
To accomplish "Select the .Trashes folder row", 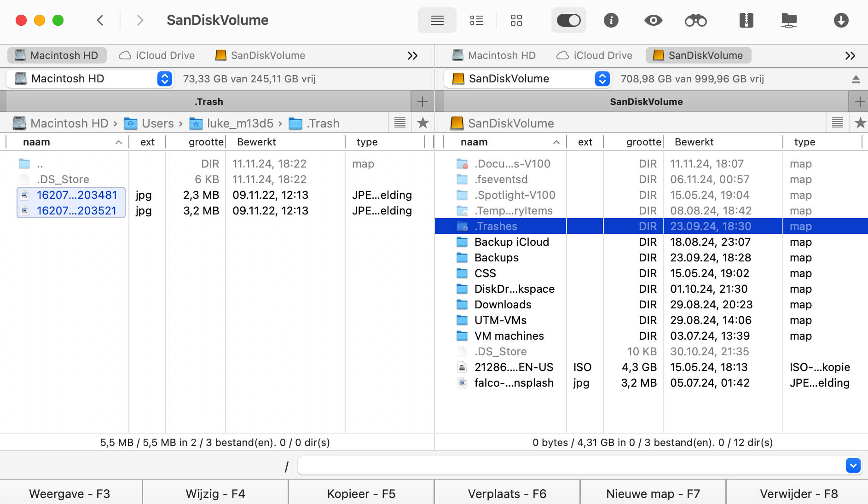I will (x=651, y=226).
